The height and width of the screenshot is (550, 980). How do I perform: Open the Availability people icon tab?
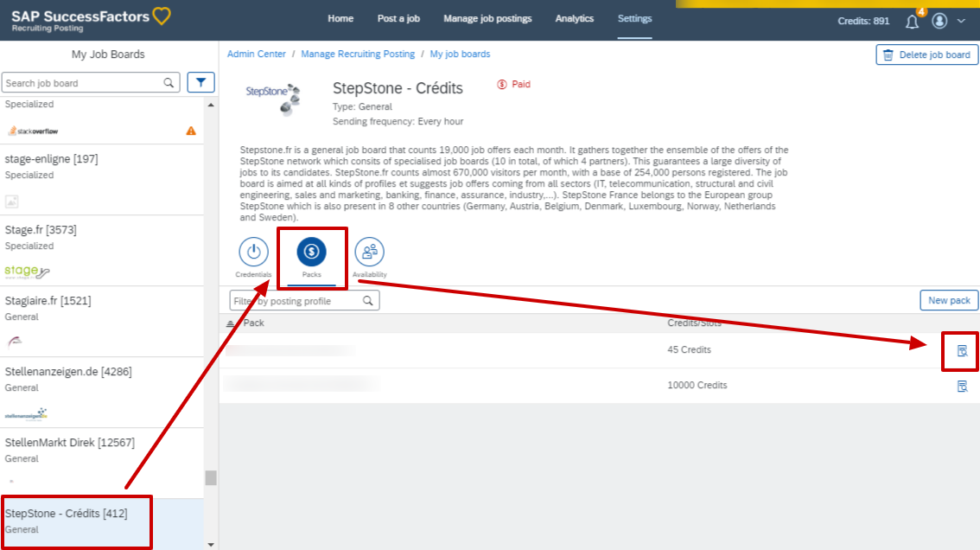(x=369, y=253)
